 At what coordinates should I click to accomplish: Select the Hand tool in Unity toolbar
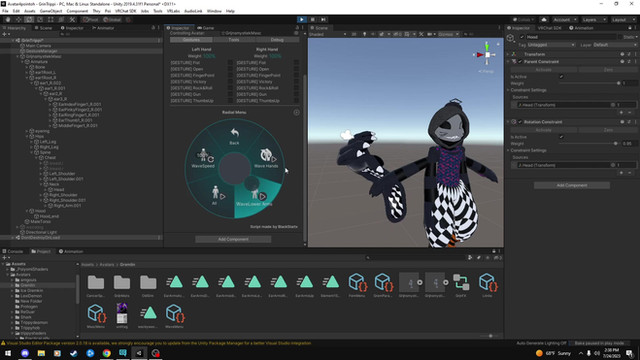tap(8, 19)
